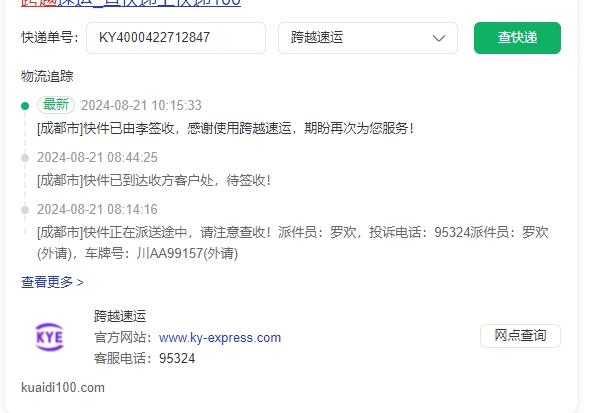
Task: Click the 95324 customer service number
Action: coord(177,358)
